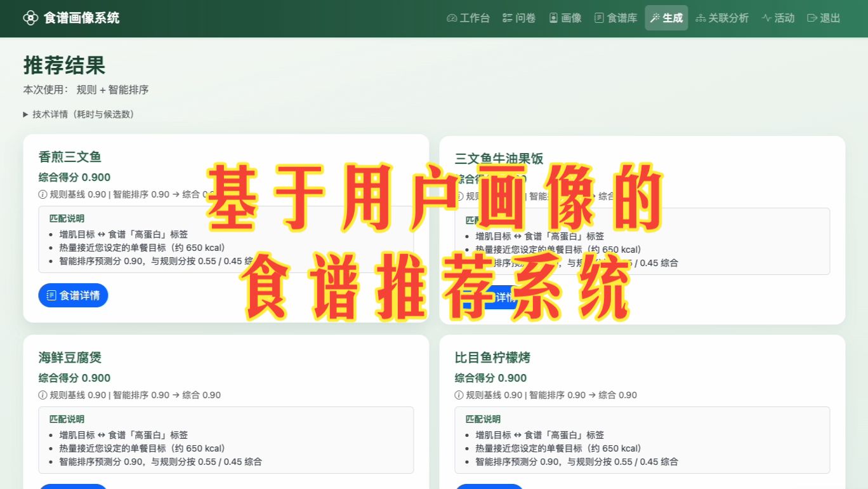Click 热量接近 bullet in 香煎三文鱼 card
The image size is (868, 489).
pyautogui.click(x=142, y=248)
